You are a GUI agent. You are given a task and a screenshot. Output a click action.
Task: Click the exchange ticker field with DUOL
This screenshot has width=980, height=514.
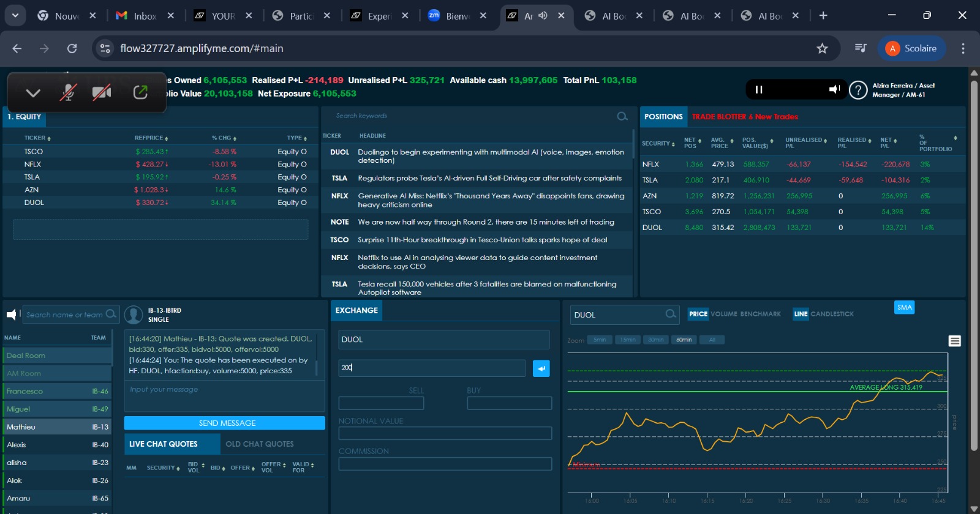click(444, 340)
